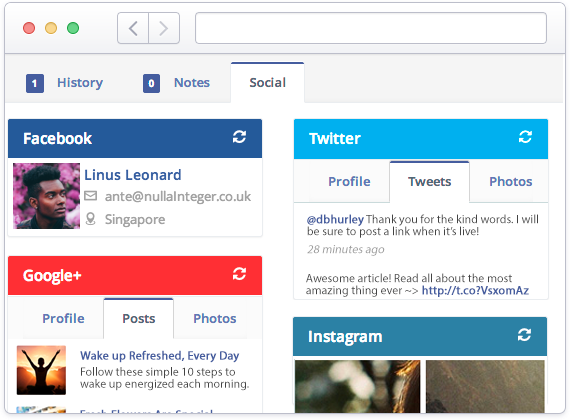Screen dimensions: 570x420
Task: Open the @dbhurley mention link
Action: 335,219
